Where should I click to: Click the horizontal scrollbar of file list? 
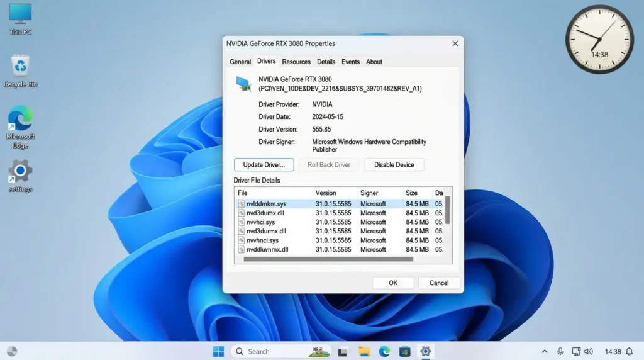pyautogui.click(x=328, y=259)
